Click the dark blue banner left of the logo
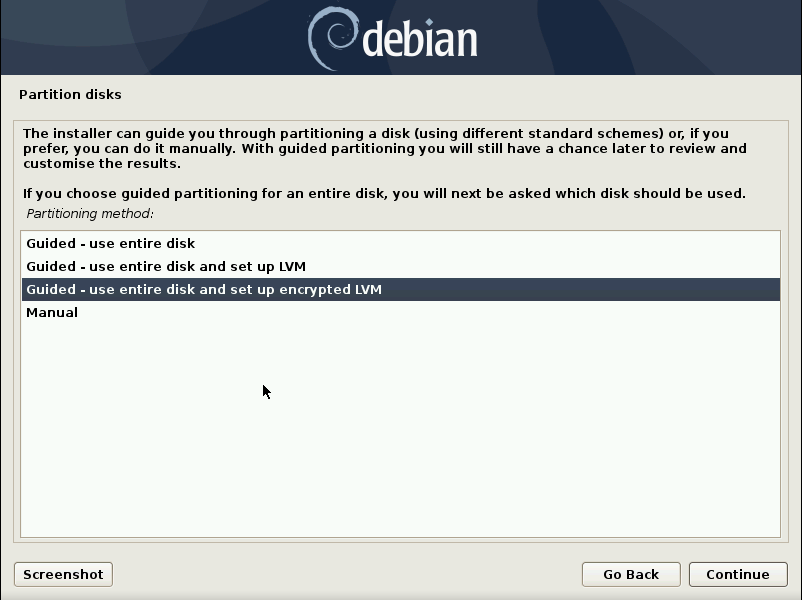This screenshot has width=802, height=600. (153, 37)
